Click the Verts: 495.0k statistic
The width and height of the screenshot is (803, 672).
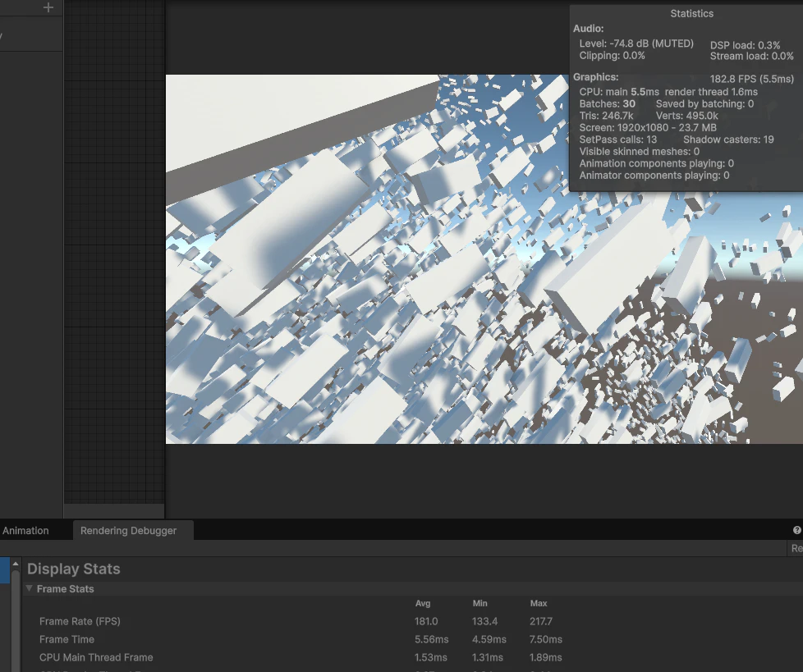(686, 116)
